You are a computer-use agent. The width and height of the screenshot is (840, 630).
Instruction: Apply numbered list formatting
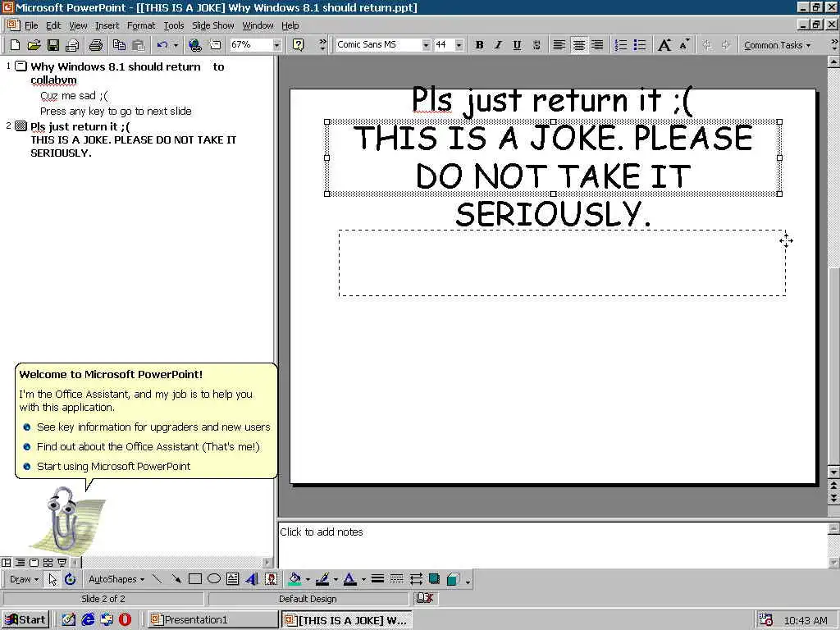pyautogui.click(x=620, y=45)
